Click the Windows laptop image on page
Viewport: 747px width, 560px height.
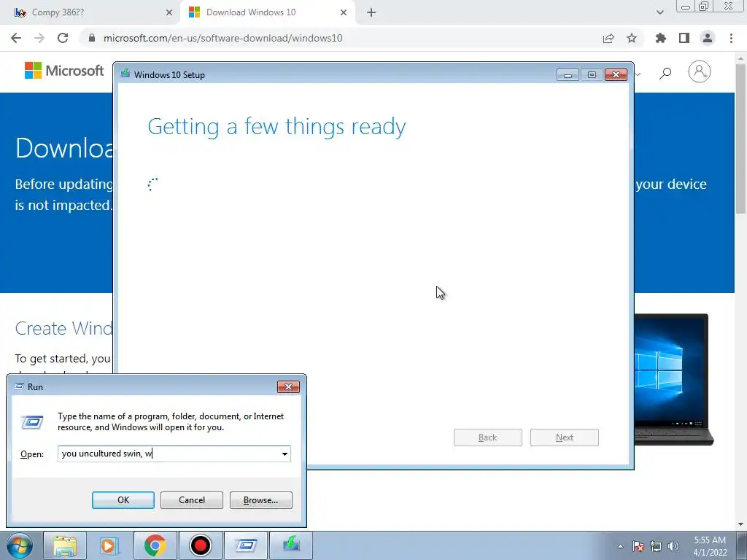point(673,379)
